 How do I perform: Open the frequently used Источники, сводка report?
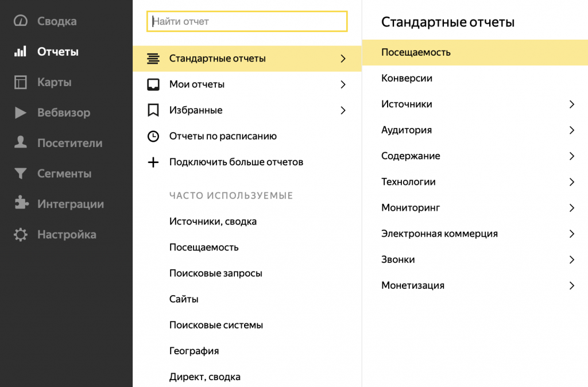point(213,222)
